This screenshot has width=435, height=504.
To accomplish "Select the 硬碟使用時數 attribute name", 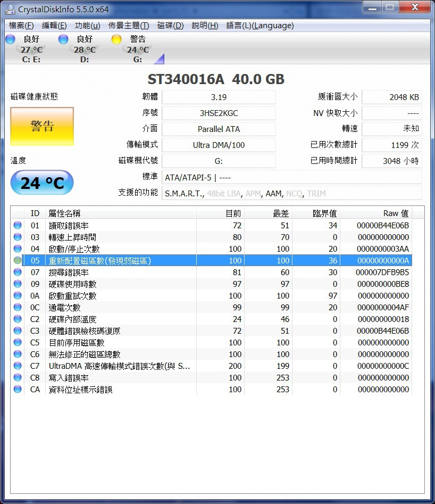I will click(73, 284).
